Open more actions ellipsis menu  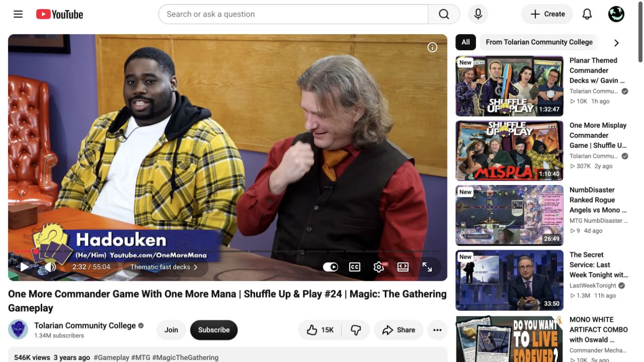coord(437,330)
